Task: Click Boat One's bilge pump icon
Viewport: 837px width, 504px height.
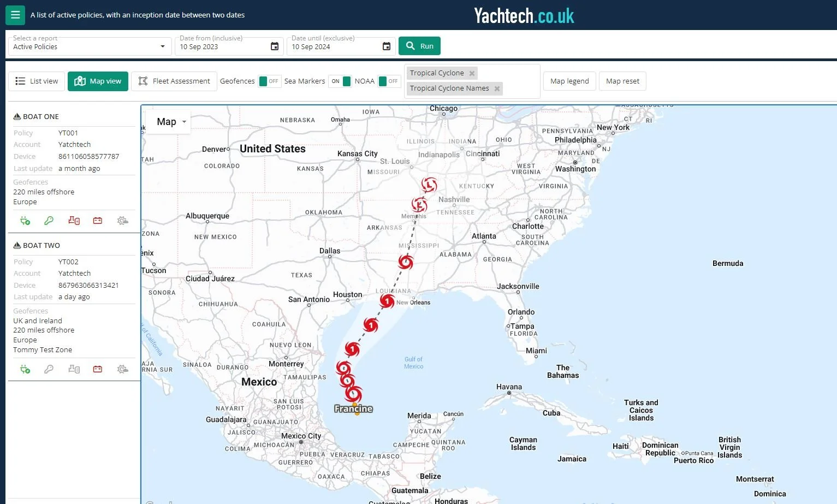Action: click(x=74, y=221)
